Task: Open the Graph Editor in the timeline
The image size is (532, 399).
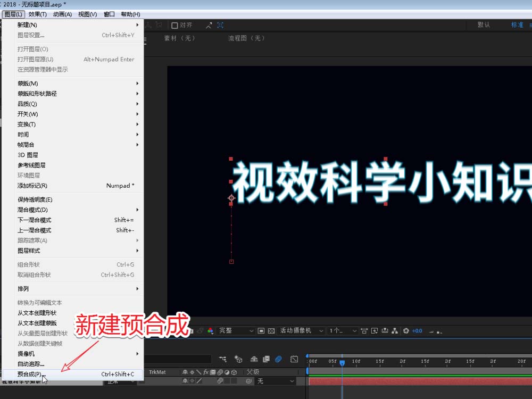Action: point(294,359)
